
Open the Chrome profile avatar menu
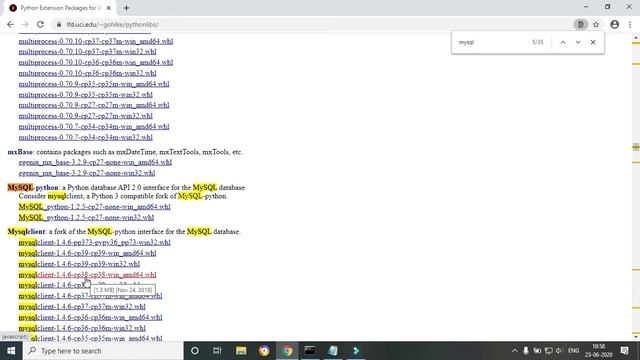coord(614,24)
